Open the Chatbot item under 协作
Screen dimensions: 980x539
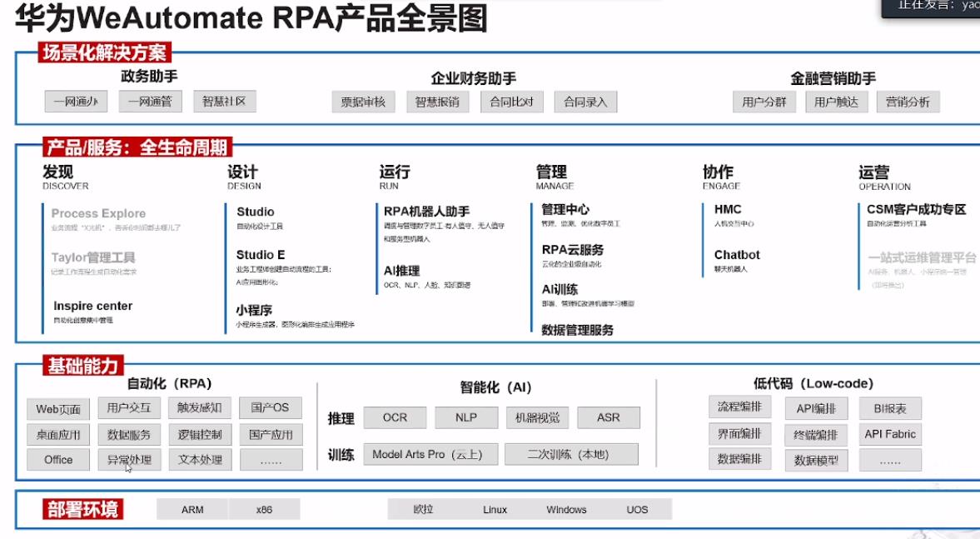point(737,255)
